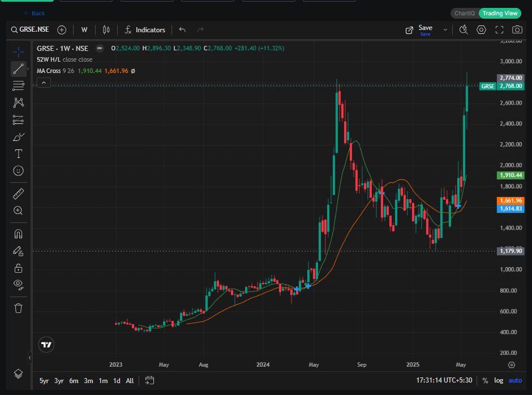Toggle hide all drawings eye icon
This screenshot has width=532, height=395.
click(18, 285)
